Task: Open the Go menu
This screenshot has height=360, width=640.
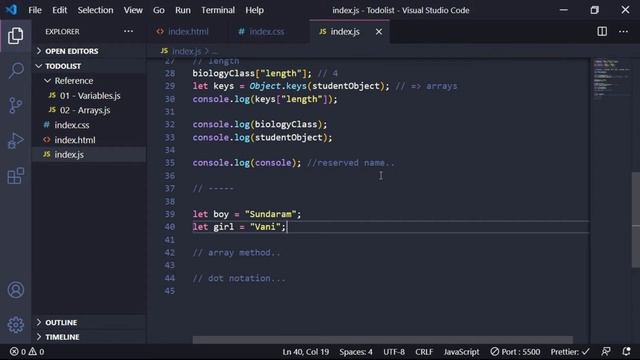Action: click(x=159, y=10)
